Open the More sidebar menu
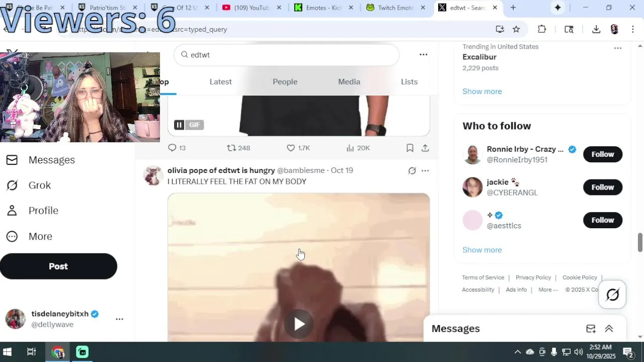644x362 pixels. tap(29, 236)
